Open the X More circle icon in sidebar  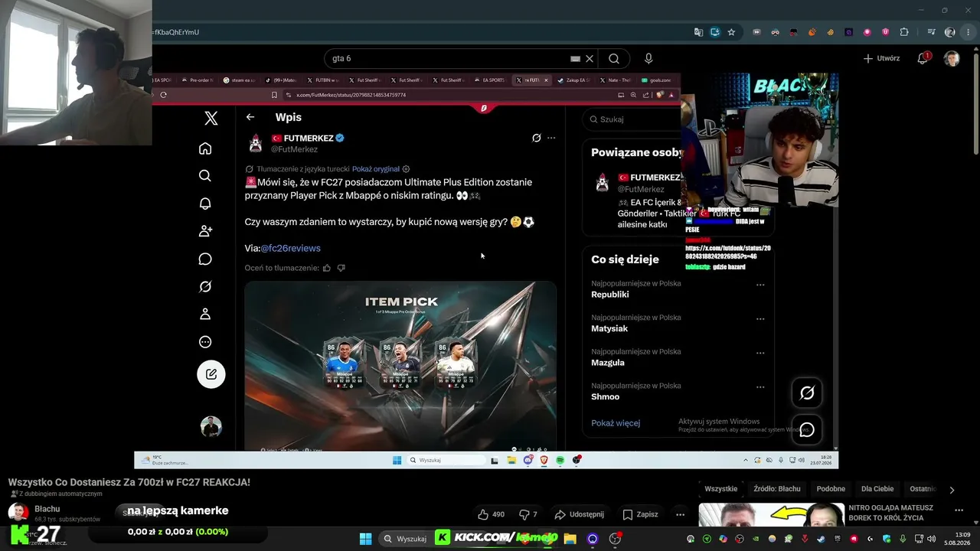[x=205, y=342]
